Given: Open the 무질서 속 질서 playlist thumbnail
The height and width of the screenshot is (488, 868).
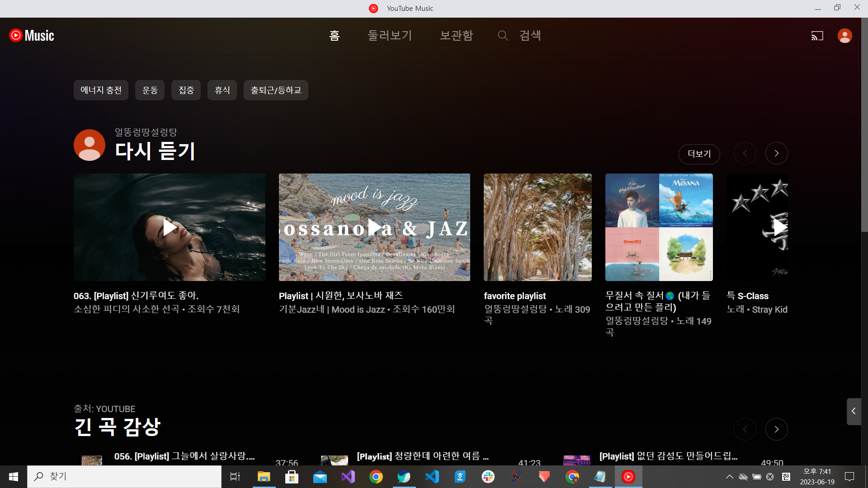Looking at the screenshot, I should (659, 227).
